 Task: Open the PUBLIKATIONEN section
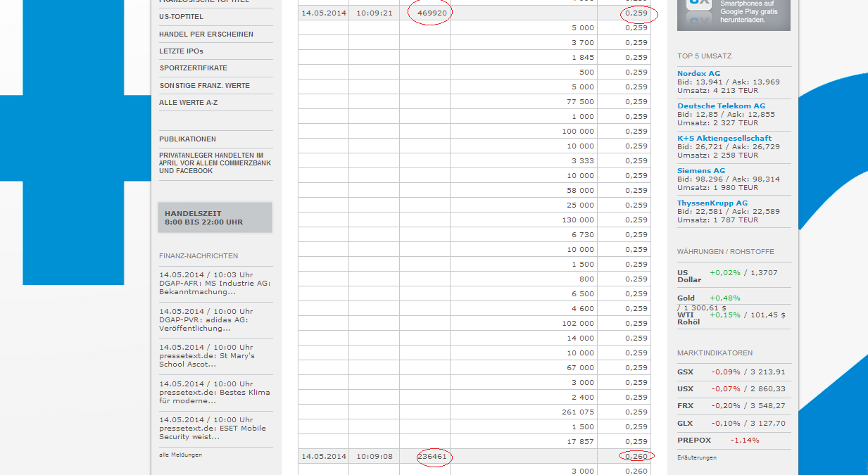pos(187,139)
